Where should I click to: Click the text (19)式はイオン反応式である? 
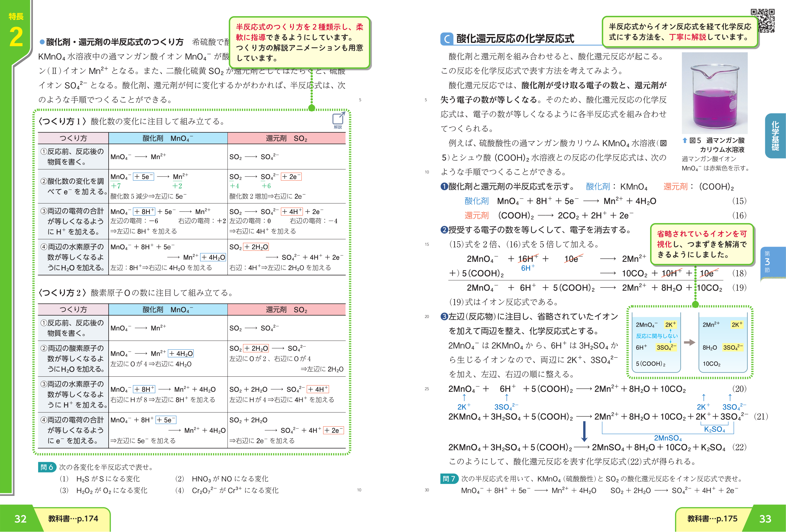coord(504,302)
